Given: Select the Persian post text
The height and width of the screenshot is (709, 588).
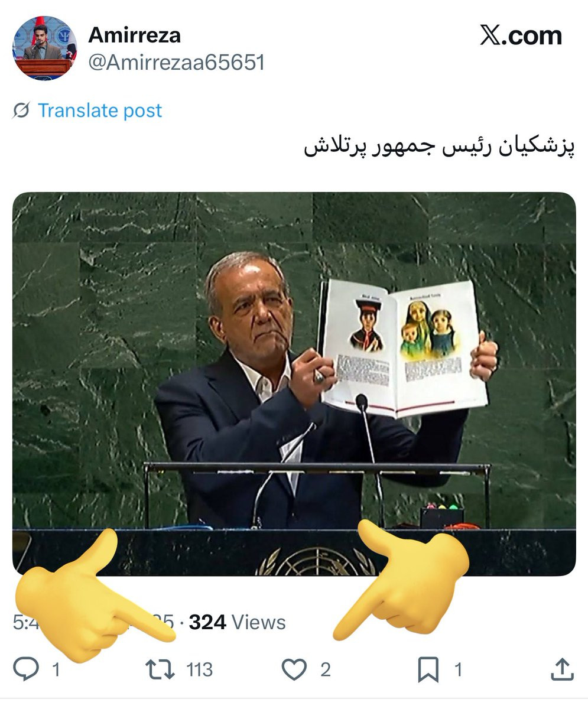Looking at the screenshot, I should click(440, 147).
